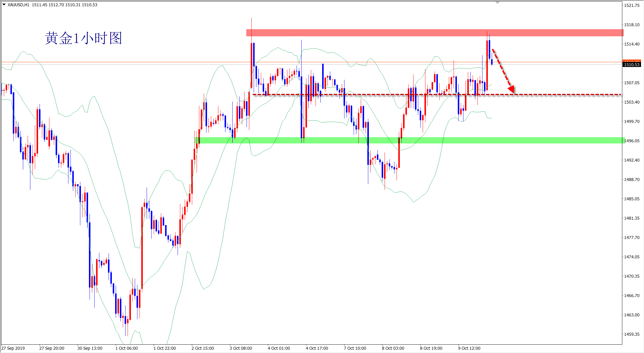Click the 1459.35 price axis label
Viewport: 644px width, 353px height.
click(632, 334)
